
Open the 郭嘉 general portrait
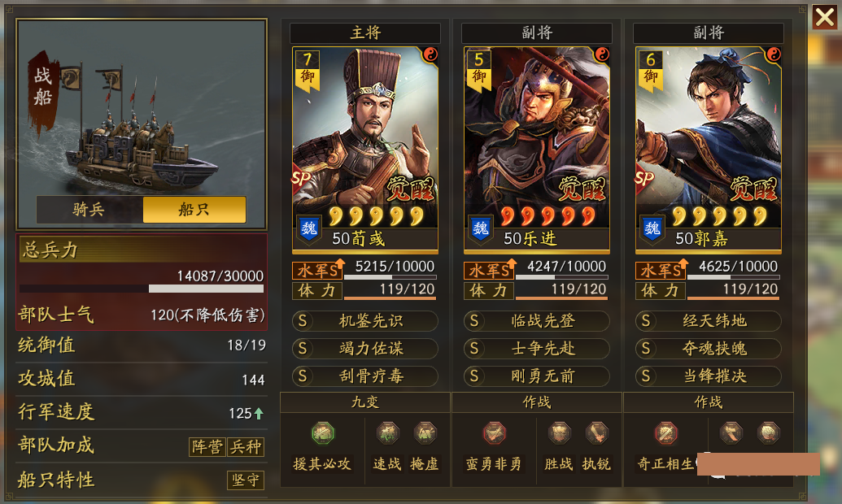709,150
